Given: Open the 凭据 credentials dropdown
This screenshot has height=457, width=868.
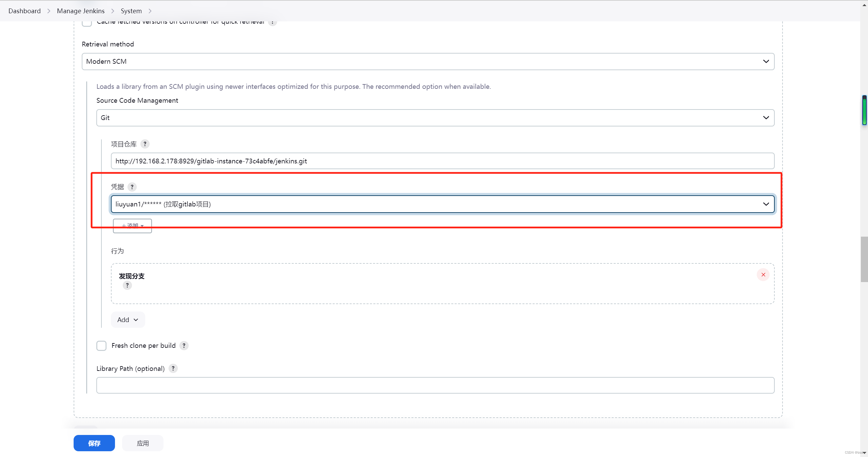Looking at the screenshot, I should tap(443, 204).
